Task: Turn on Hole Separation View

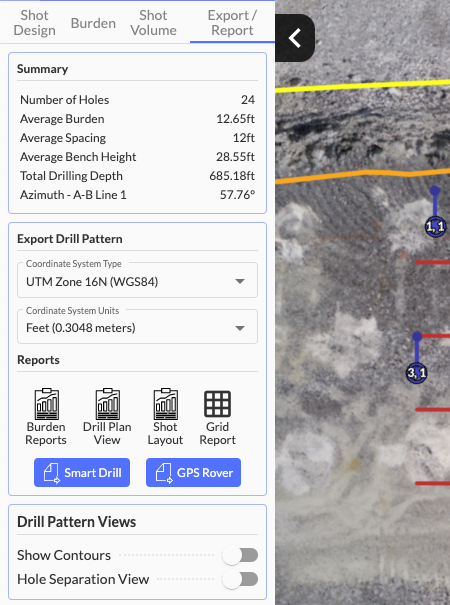Action: [x=240, y=580]
